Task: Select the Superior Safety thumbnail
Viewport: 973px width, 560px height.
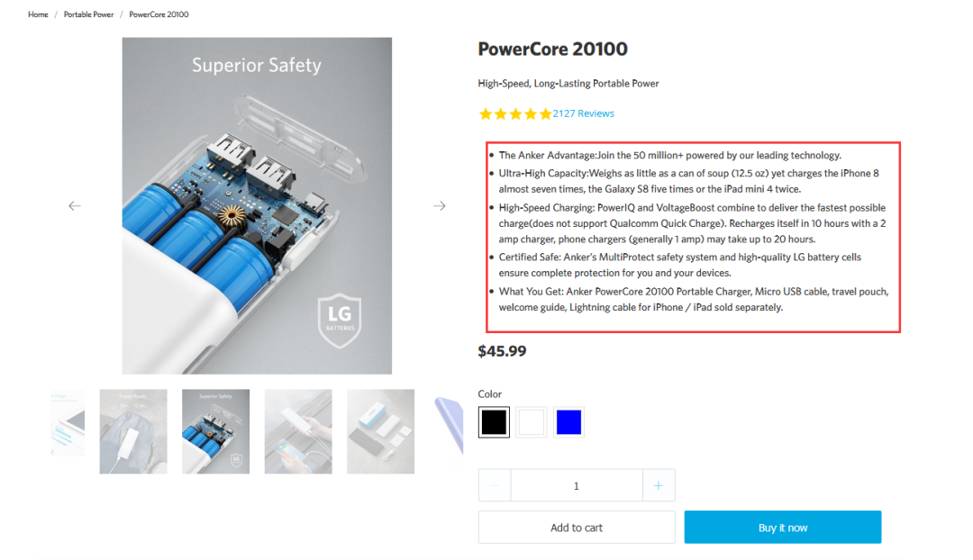Action: pos(215,431)
